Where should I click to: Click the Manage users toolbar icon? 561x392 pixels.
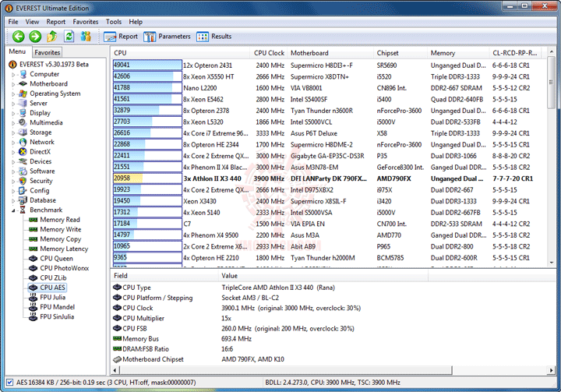pyautogui.click(x=86, y=36)
